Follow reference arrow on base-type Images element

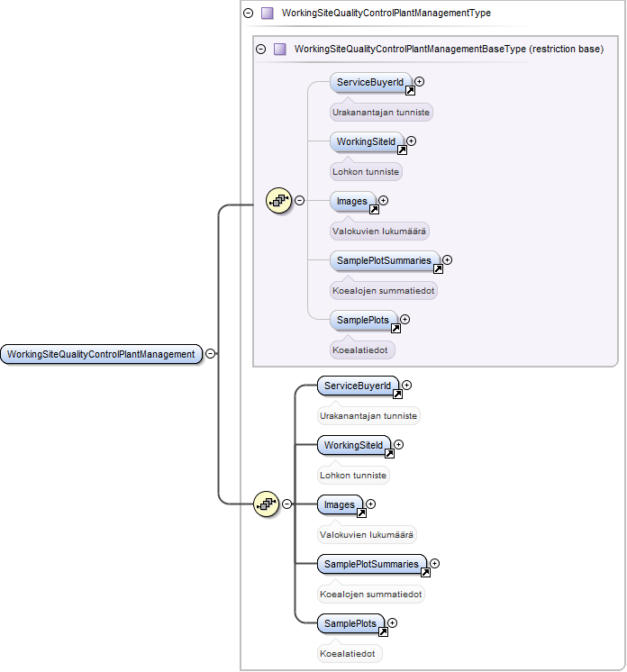pyautogui.click(x=374, y=210)
